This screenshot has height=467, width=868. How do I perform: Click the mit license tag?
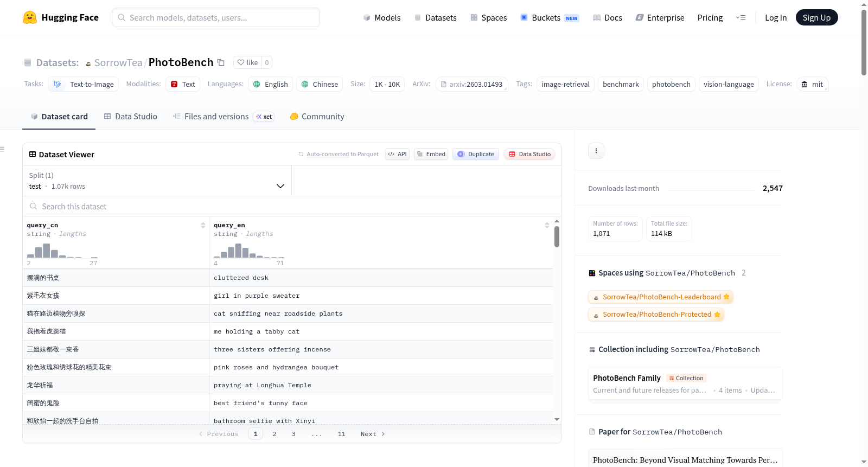tap(812, 84)
